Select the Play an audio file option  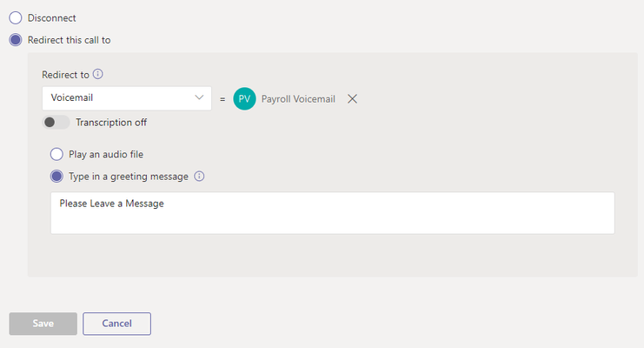coord(56,154)
